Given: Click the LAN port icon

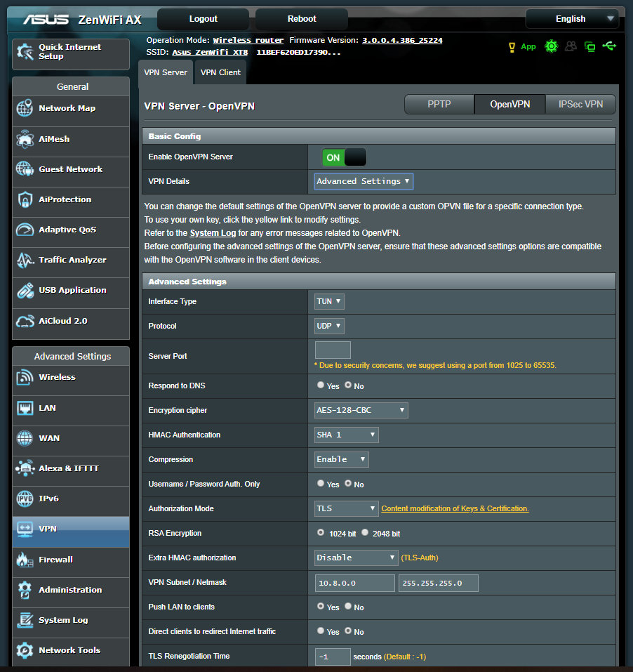Looking at the screenshot, I should (x=25, y=408).
